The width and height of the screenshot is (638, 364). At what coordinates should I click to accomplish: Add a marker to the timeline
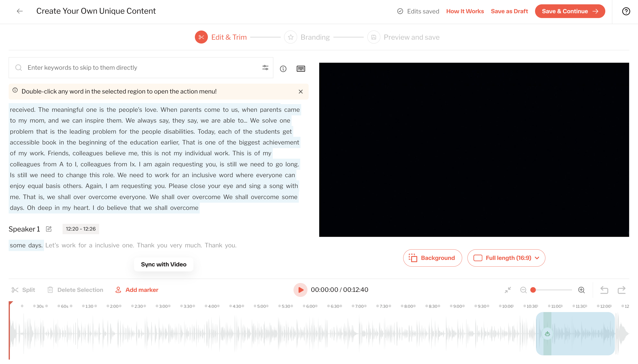tap(137, 290)
